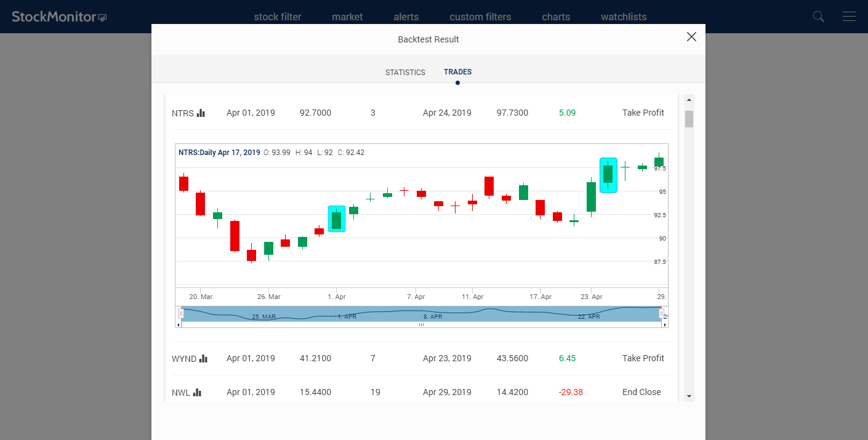The width and height of the screenshot is (868, 440).
Task: Click the chart navigator horizontal scrollbar grip
Action: click(422, 324)
